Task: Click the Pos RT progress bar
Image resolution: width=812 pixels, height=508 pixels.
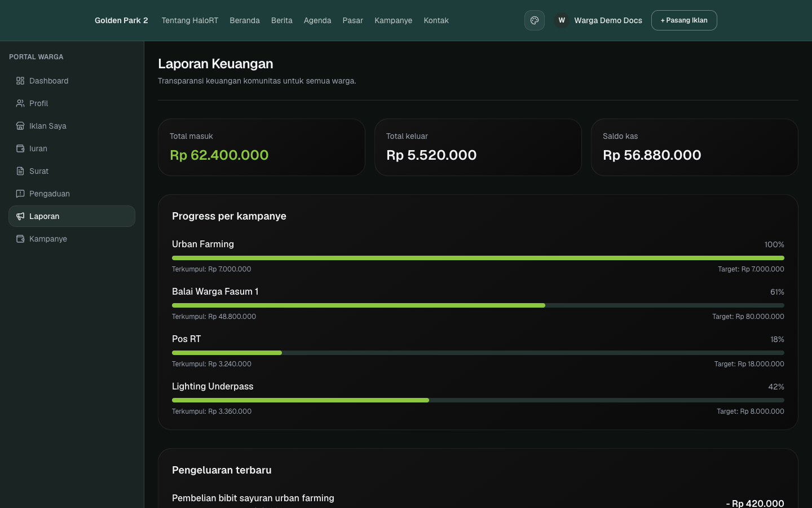Action: [478, 353]
